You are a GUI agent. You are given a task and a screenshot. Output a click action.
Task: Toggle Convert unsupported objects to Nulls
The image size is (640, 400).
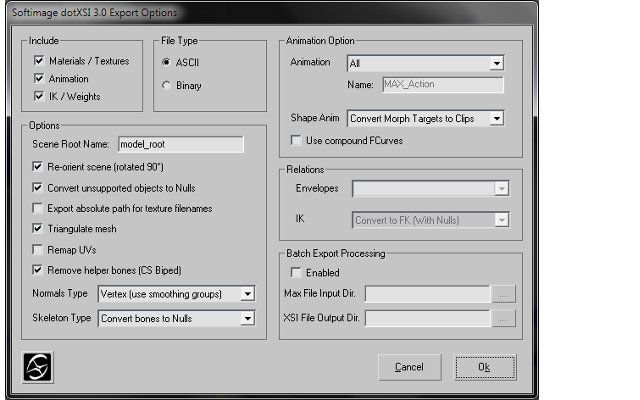38,188
